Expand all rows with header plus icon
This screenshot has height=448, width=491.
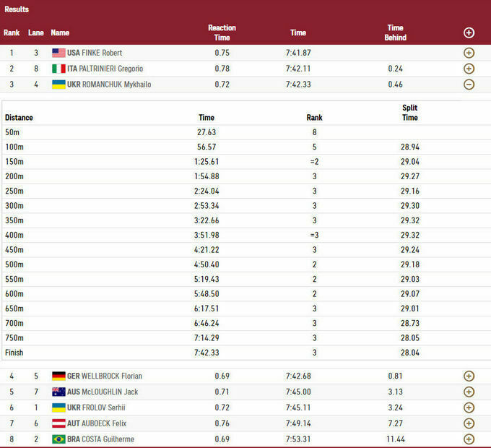(x=469, y=33)
